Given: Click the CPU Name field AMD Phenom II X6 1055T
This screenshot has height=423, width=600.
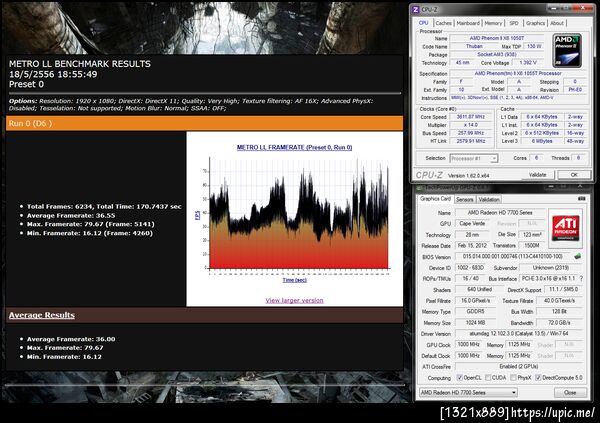Looking at the screenshot, I should [497, 38].
